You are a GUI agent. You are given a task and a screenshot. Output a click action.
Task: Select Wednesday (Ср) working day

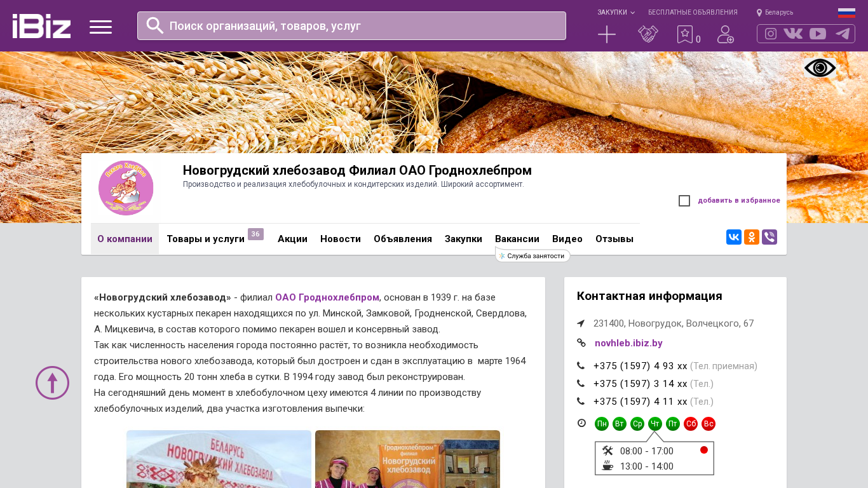click(637, 424)
